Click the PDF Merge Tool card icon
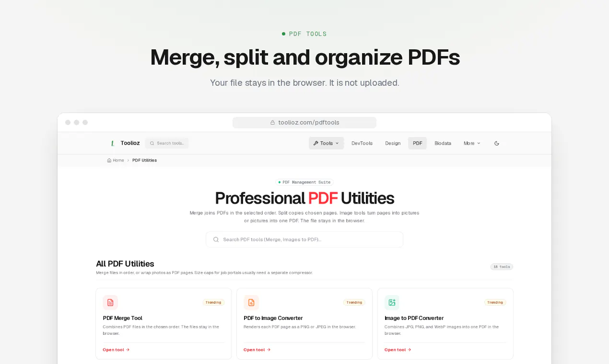Screen dimensions: 609x364 110,302
